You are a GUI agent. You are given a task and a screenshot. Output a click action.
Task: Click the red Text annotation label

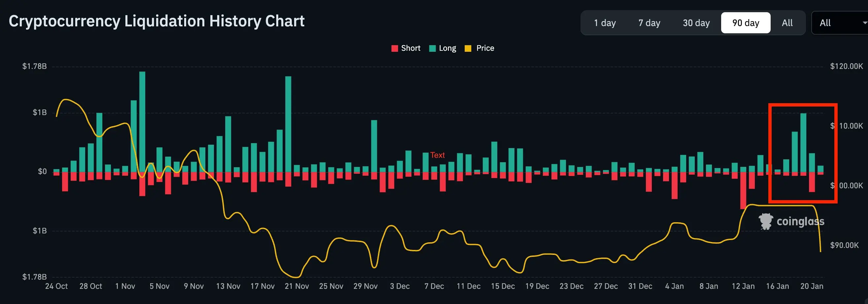[437, 155]
